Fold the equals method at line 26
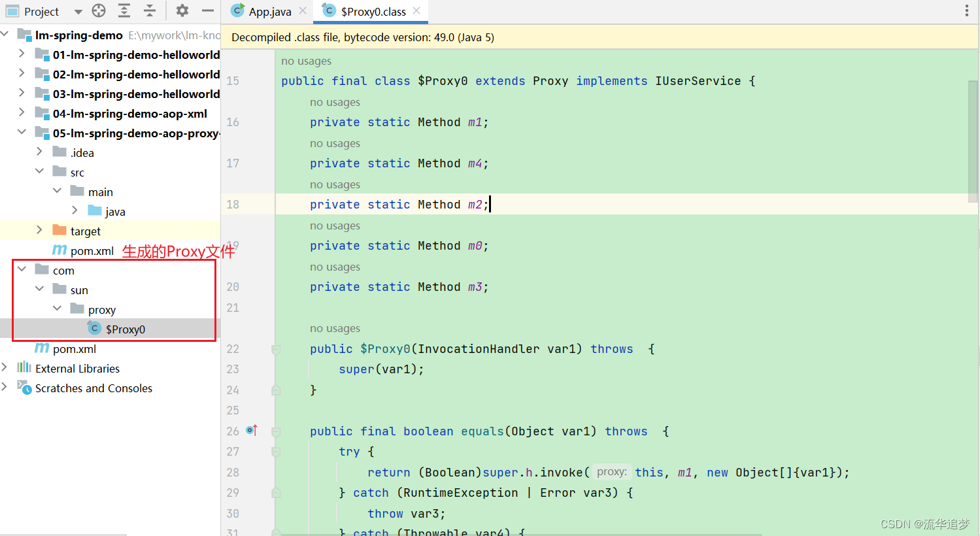The width and height of the screenshot is (980, 536). pos(276,432)
